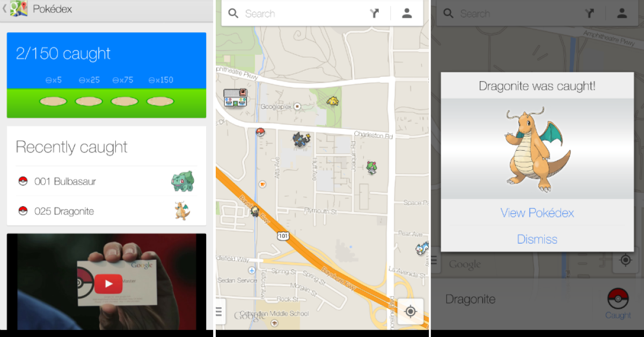Open 001 Bulbasaur in Recently caught

(x=106, y=181)
